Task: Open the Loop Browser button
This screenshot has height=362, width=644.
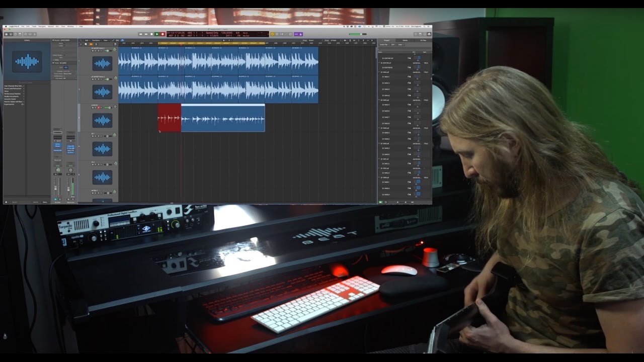Action: (x=425, y=34)
